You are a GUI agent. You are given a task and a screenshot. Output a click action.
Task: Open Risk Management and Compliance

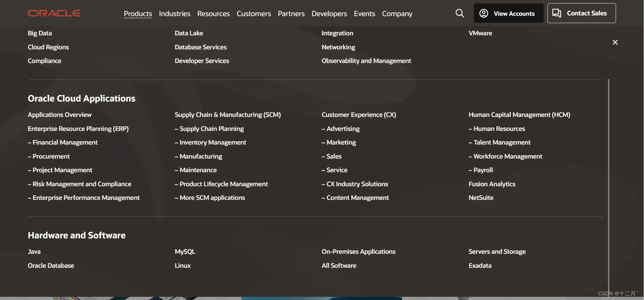point(79,184)
